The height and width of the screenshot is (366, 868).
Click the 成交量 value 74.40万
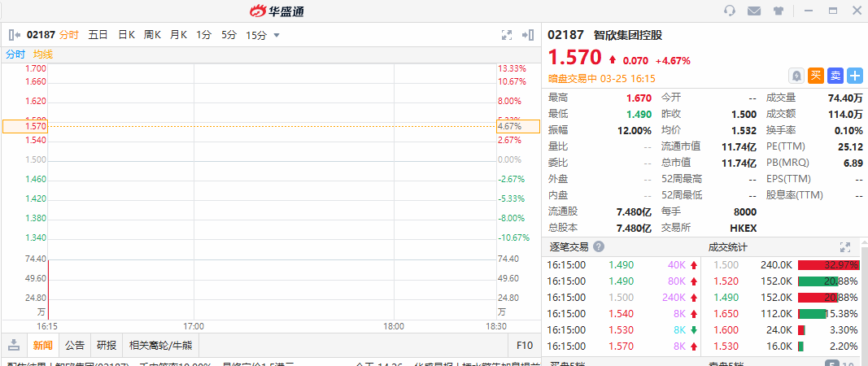coord(845,98)
